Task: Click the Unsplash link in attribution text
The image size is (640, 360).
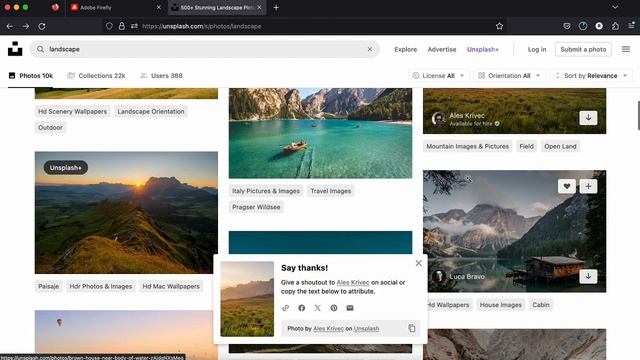Action: [366, 329]
